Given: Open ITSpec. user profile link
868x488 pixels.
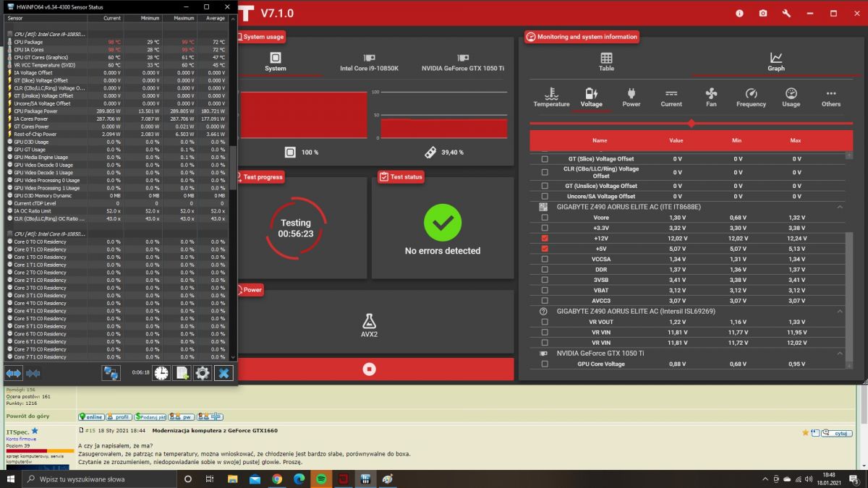Looking at the screenshot, I should point(17,431).
